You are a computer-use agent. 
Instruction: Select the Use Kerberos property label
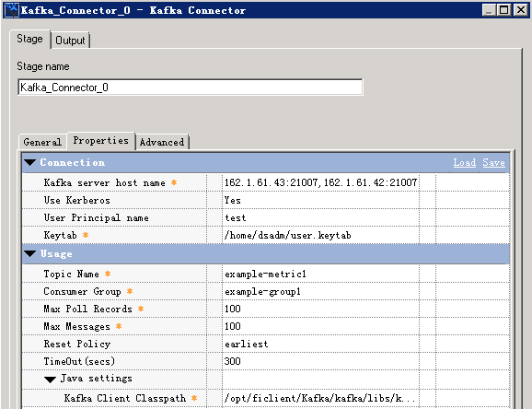[x=77, y=200]
